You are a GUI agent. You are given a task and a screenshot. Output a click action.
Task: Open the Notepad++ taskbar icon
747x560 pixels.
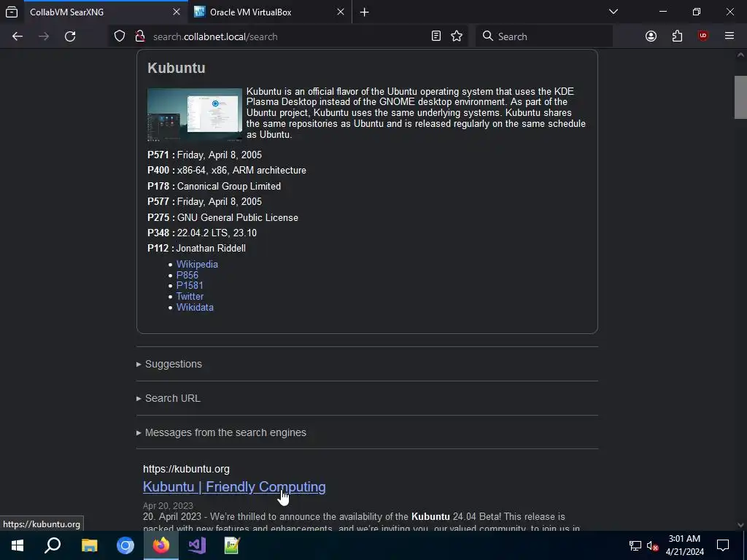[x=232, y=545]
